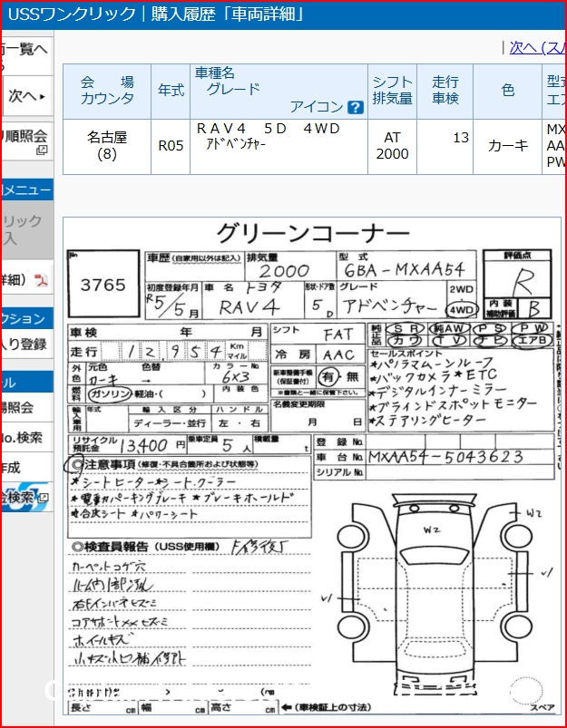
Task: Click external-link icon next to 順照会
Action: click(43, 150)
